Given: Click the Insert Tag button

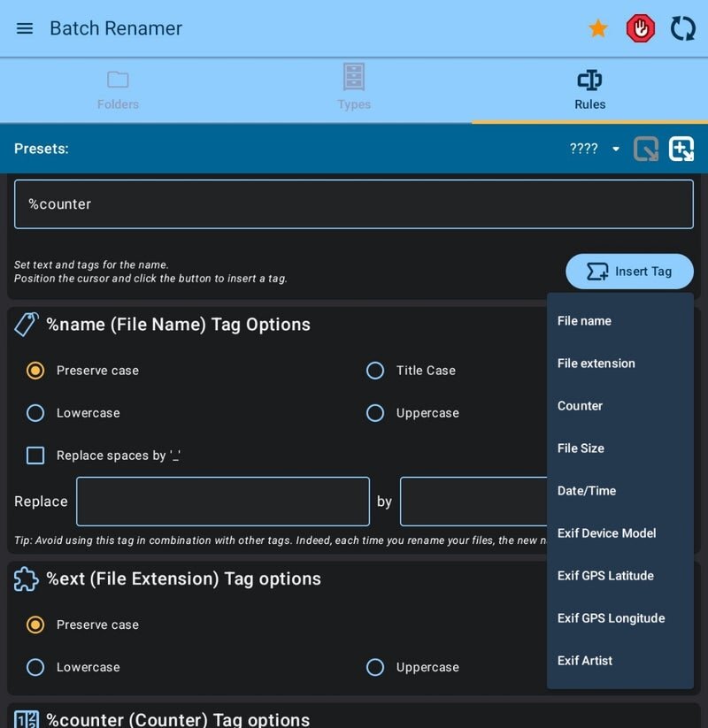Looking at the screenshot, I should coord(629,272).
